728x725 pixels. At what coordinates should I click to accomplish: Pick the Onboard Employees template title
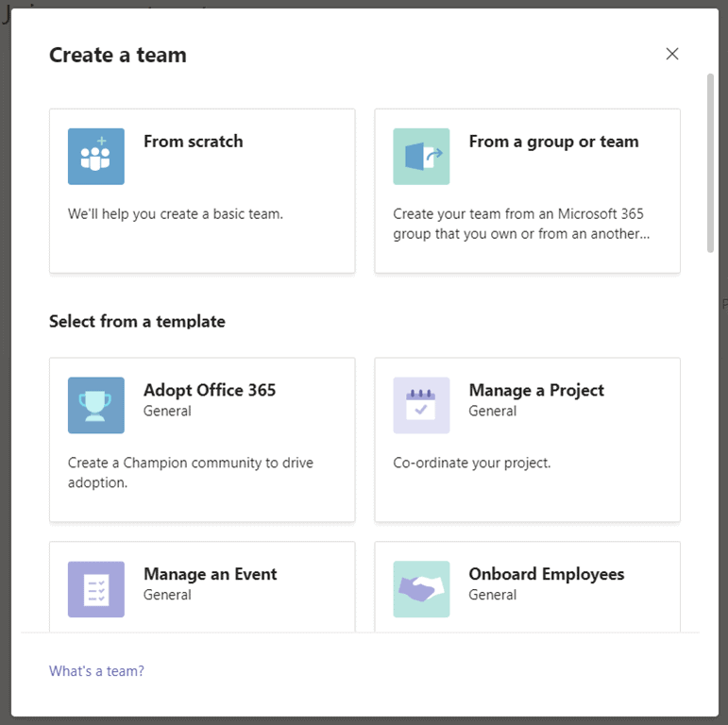click(x=547, y=574)
